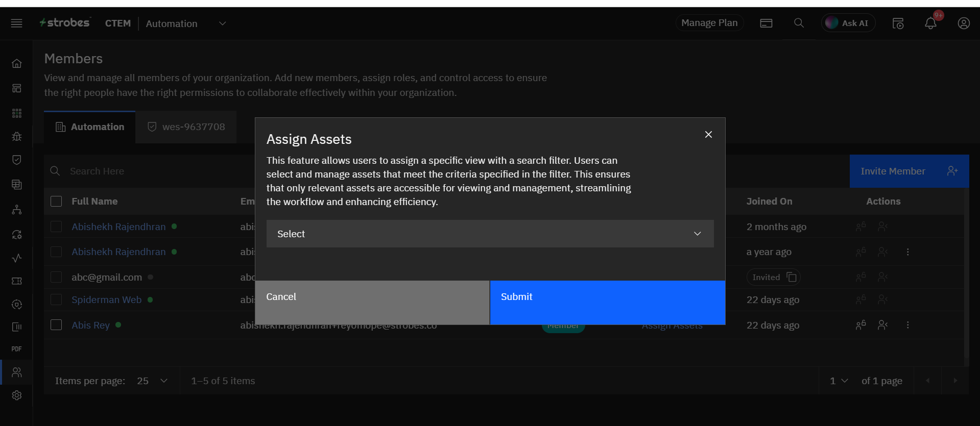Expand the Automation organization switcher chevron
The image size is (980, 426).
[223, 23]
